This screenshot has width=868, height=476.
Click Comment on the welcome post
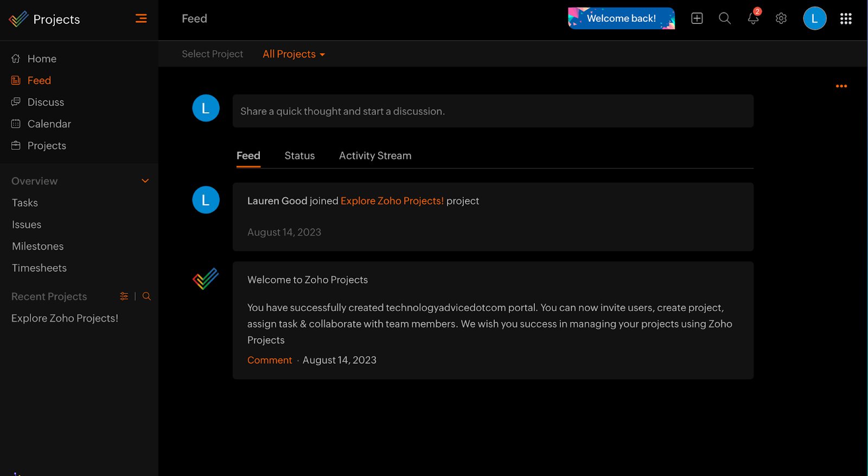click(270, 360)
